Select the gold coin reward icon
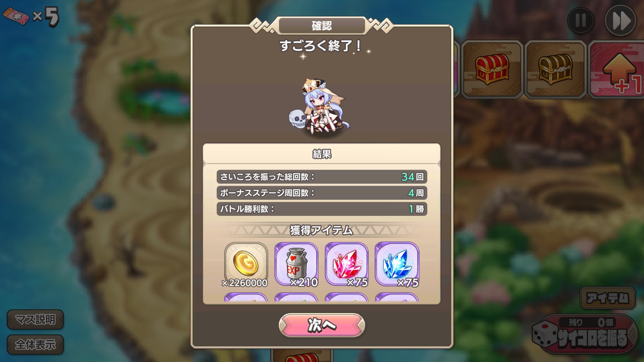 click(x=246, y=264)
